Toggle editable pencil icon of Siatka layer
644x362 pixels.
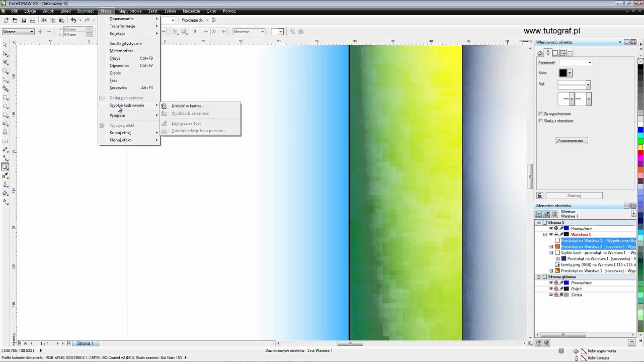click(x=561, y=295)
